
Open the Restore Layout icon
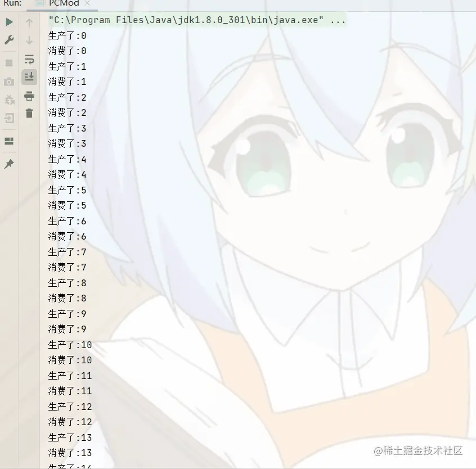click(9, 141)
